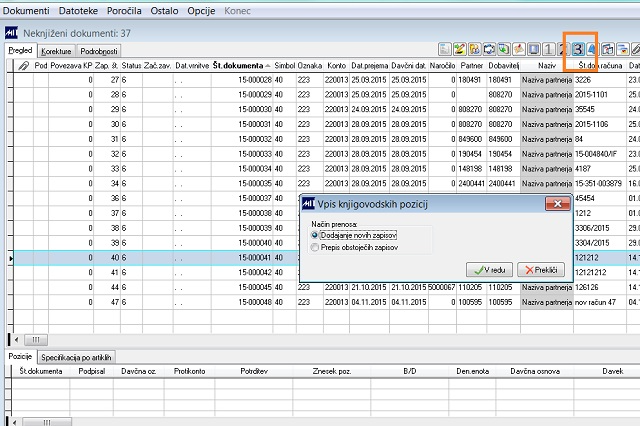640x426 pixels.
Task: Select 'Prepis obstoječih zapisov' radio option
Action: click(x=316, y=246)
